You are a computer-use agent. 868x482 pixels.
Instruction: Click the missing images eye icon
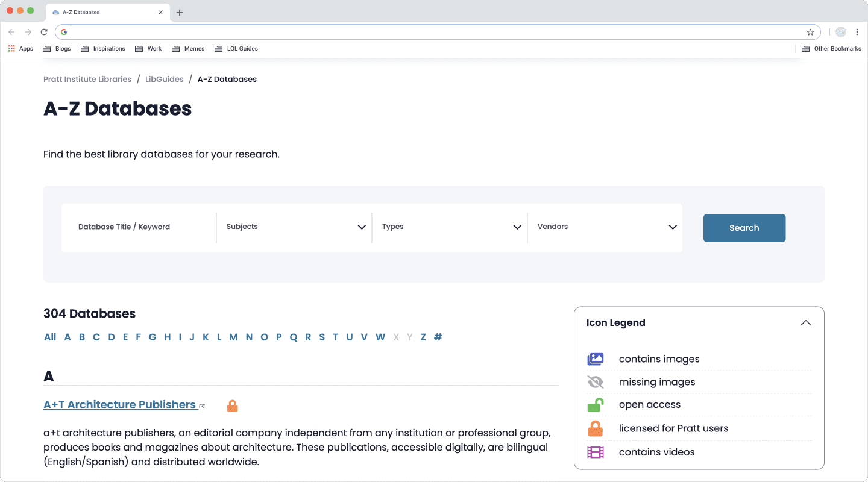pos(596,382)
